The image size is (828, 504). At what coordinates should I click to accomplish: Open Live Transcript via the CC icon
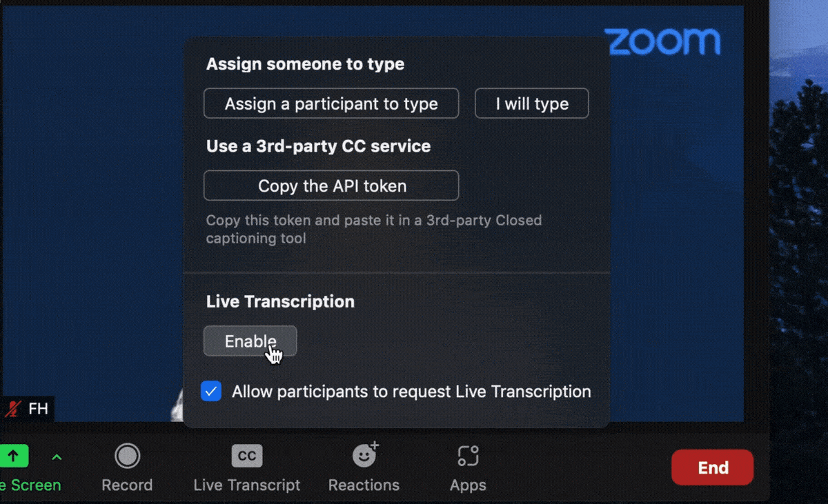[247, 456]
